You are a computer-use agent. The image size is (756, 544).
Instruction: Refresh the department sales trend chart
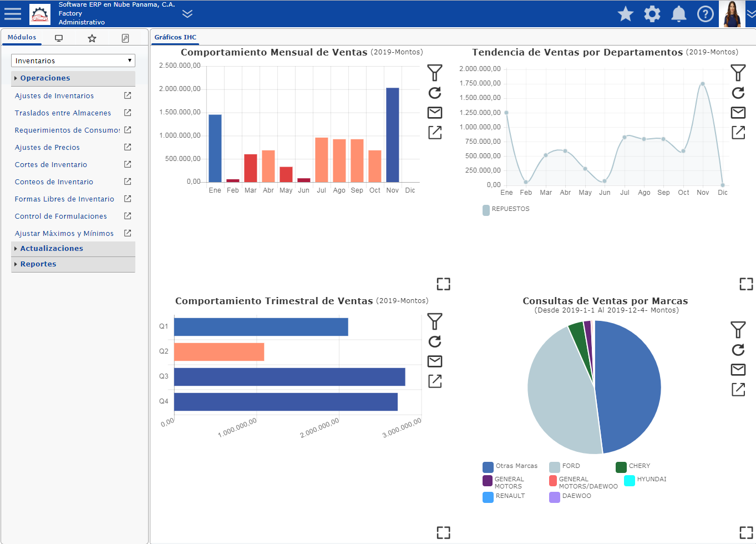click(738, 93)
